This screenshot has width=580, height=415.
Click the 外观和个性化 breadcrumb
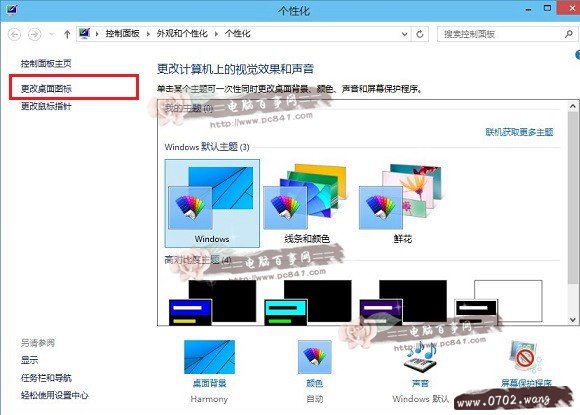[x=182, y=34]
